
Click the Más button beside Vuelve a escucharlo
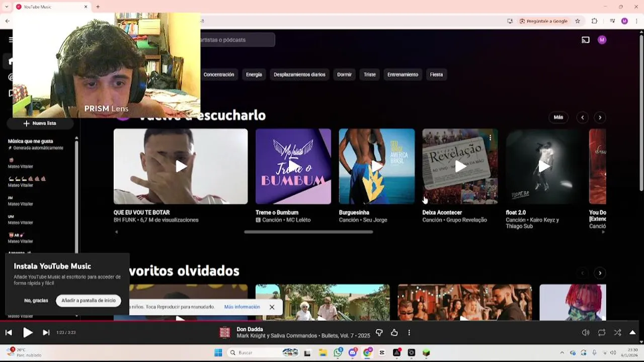pos(558,117)
